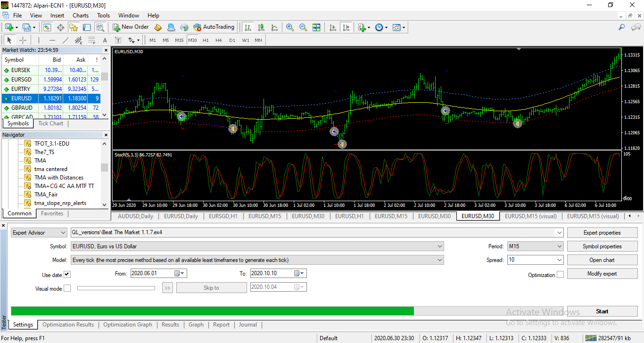Switch timeframe to M5
644x343 pixels.
click(x=166, y=40)
